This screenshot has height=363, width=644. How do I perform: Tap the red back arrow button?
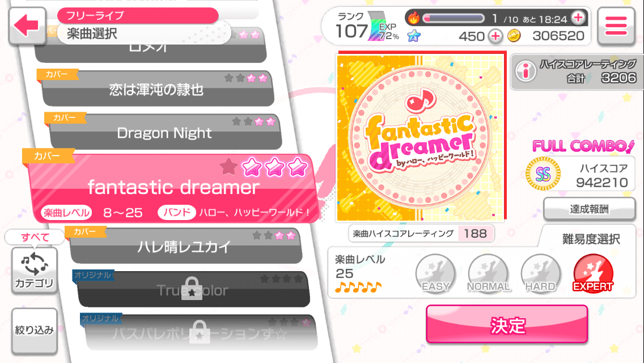(x=27, y=26)
